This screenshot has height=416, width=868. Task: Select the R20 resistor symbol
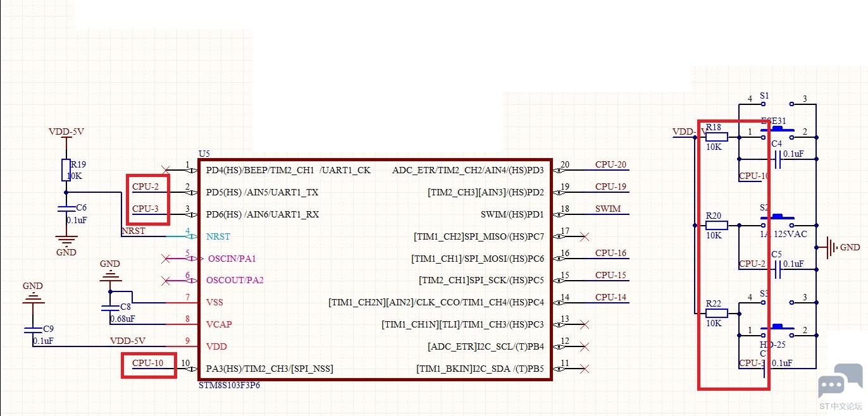716,225
